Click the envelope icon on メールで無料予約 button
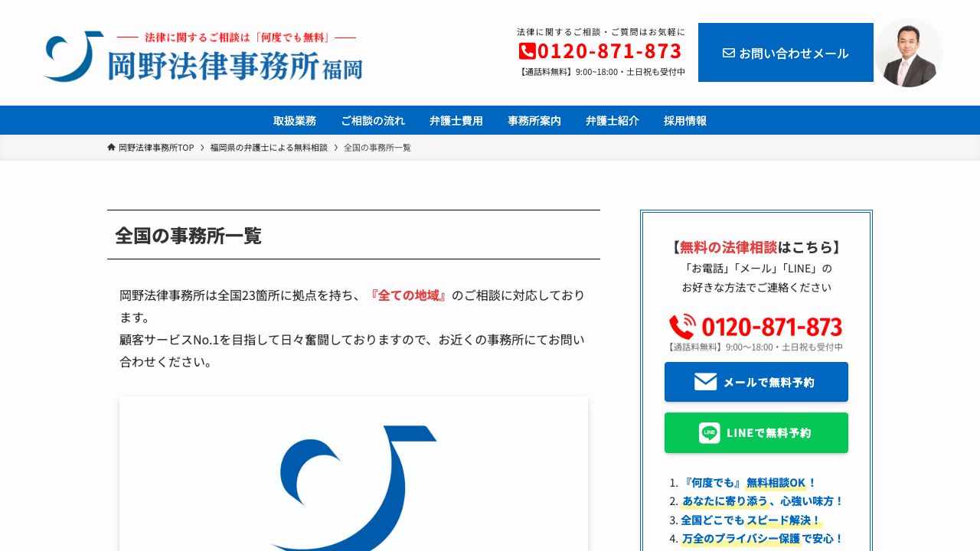This screenshot has width=980, height=551. (x=706, y=381)
